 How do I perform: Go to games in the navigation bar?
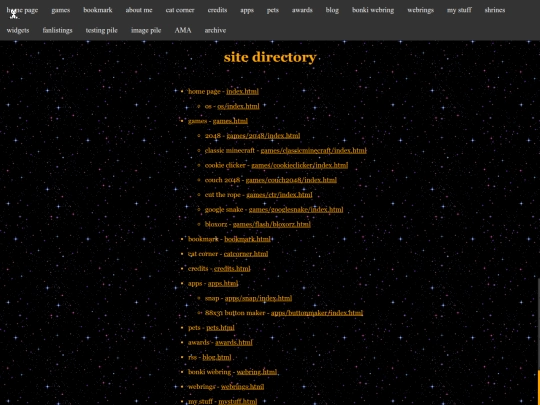(61, 10)
